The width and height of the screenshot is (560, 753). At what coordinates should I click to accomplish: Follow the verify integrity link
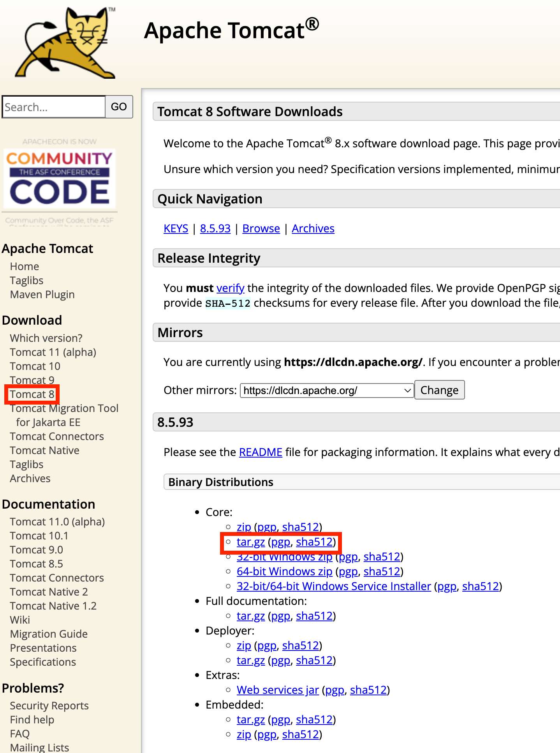[x=230, y=288]
